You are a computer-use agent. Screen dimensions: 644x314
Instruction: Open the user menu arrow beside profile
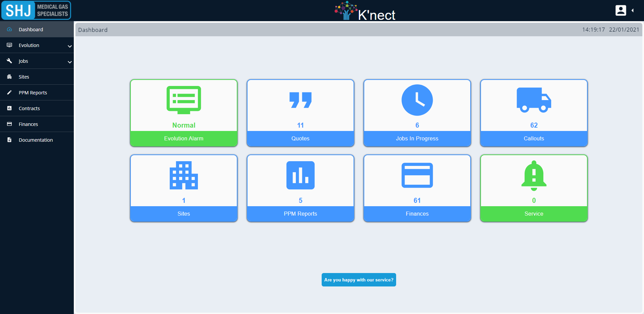[633, 10]
